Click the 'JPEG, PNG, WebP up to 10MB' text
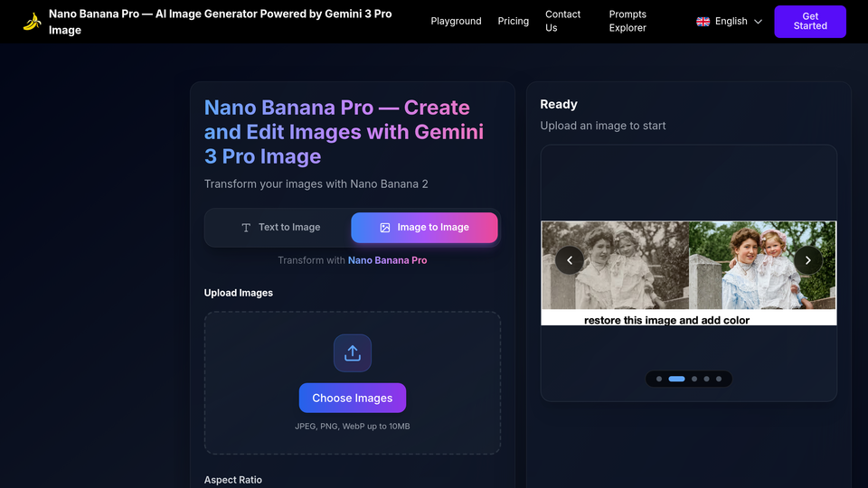Viewport: 868px width, 488px height. [x=353, y=426]
